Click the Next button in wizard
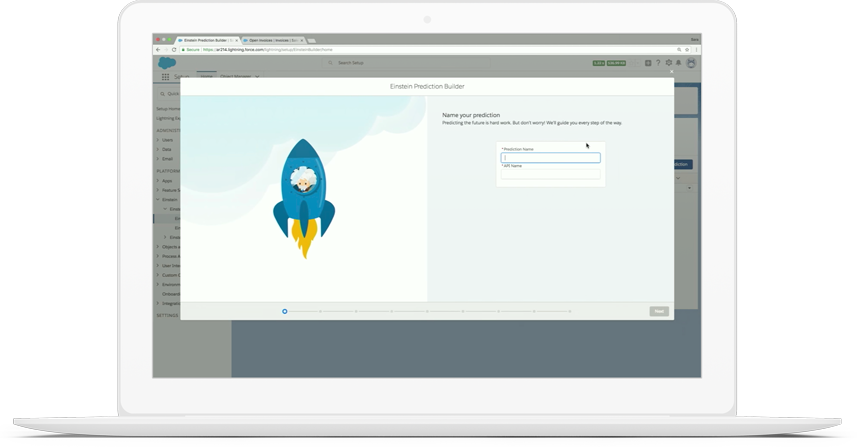The height and width of the screenshot is (447, 857). pyautogui.click(x=659, y=311)
